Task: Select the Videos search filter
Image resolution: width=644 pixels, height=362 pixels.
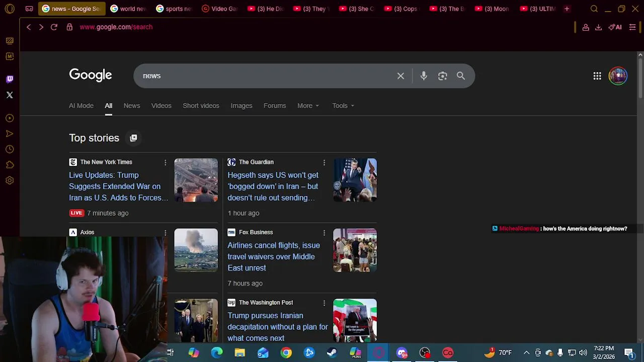Action: click(162, 106)
